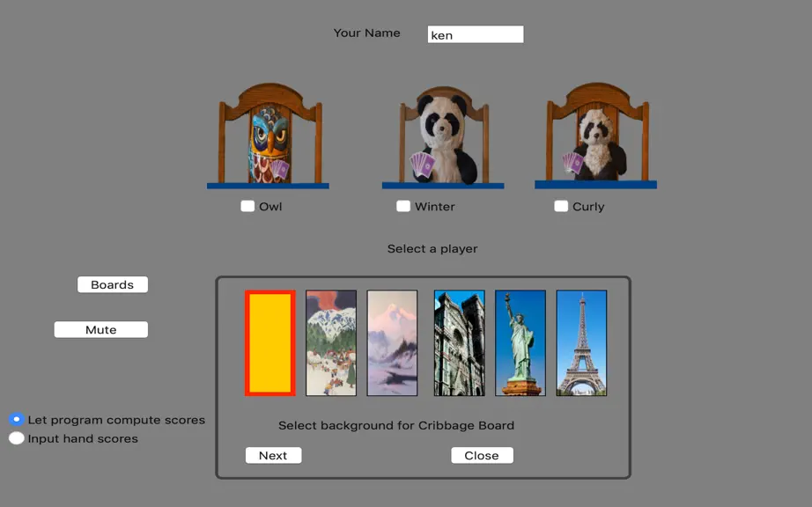Choose the pink mountain painting background
Screen dimensions: 812x507
click(392, 343)
